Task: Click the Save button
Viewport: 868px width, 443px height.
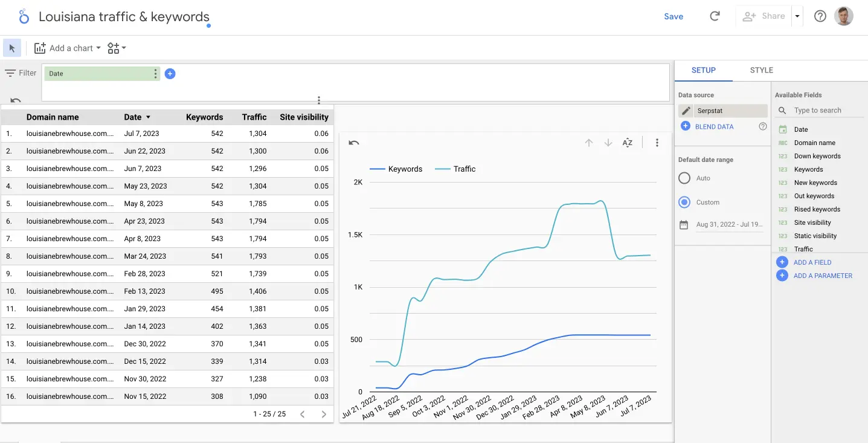Action: pos(674,16)
